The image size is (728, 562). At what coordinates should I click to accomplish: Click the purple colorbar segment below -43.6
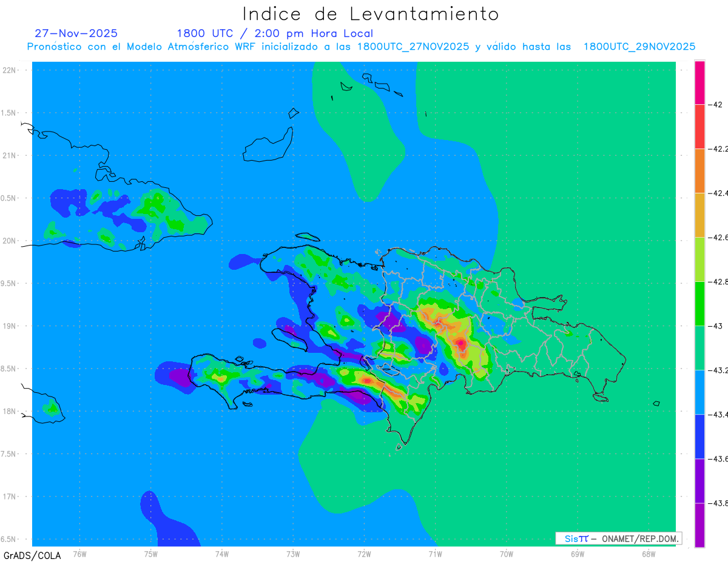click(699, 480)
